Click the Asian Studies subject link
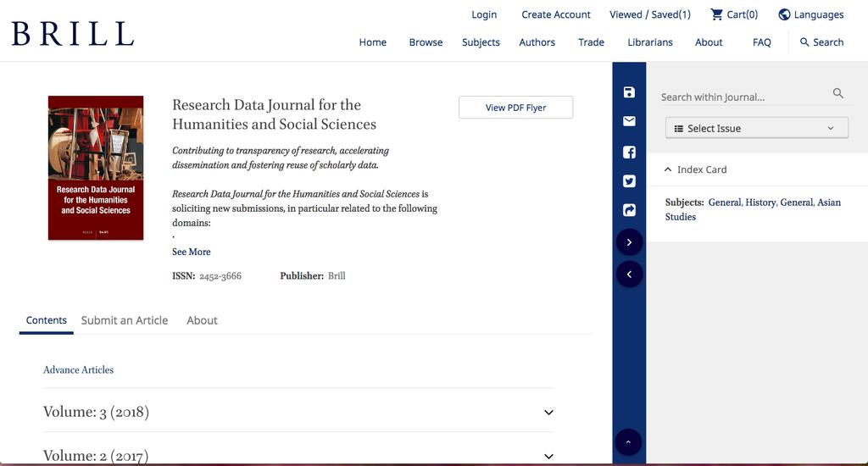 point(753,210)
